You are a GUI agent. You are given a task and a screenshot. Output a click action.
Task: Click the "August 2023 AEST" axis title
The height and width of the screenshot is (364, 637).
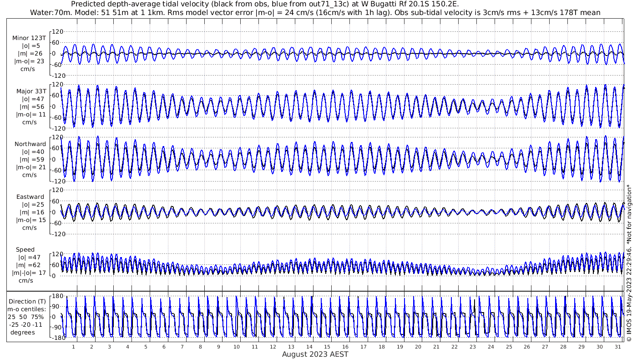tap(315, 354)
